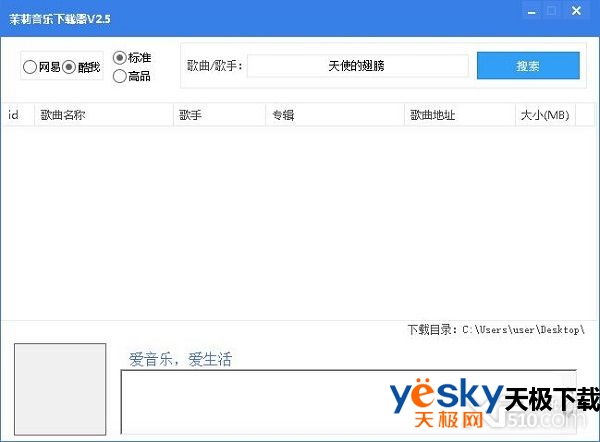
Task: Click the 专辑 column header
Action: point(282,115)
